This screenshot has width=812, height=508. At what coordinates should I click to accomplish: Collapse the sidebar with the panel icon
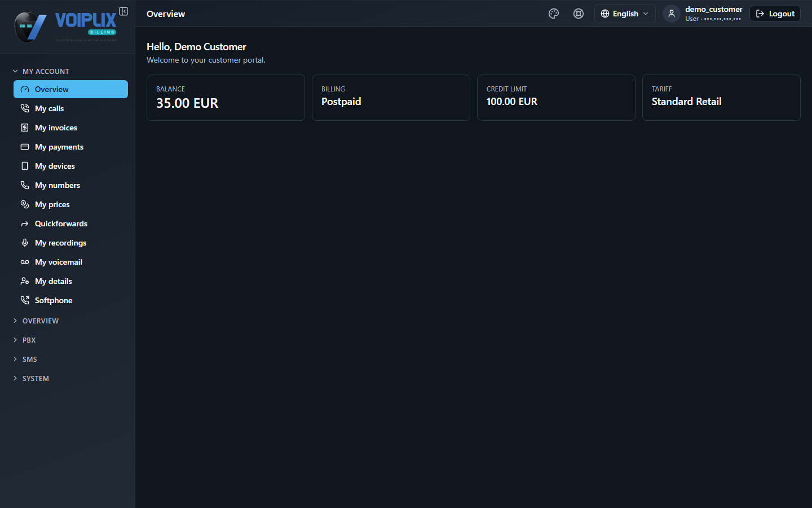point(123,11)
